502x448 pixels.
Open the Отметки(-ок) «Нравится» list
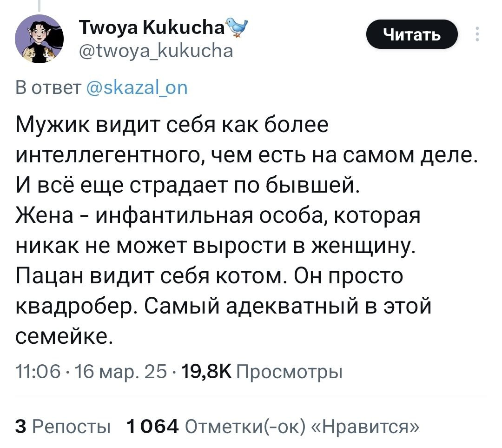(302, 427)
